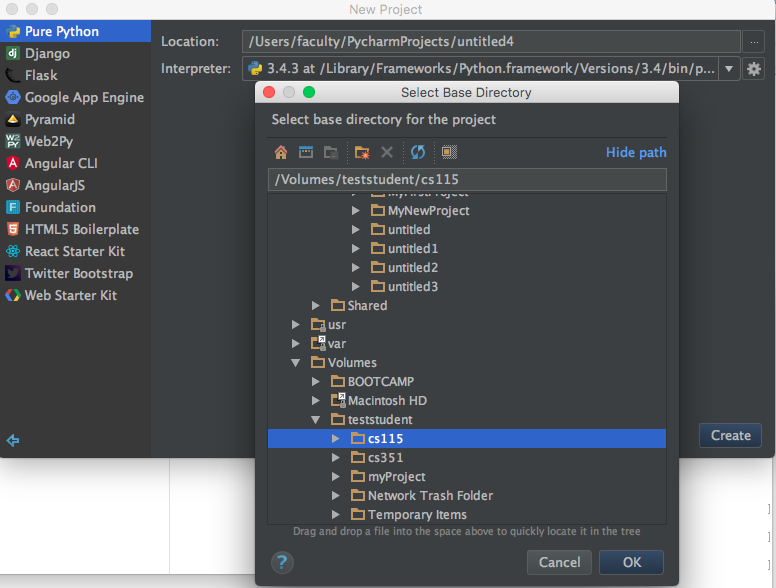The height and width of the screenshot is (588, 776).
Task: Click the Delete (X) toolbar icon
Action: (x=387, y=152)
